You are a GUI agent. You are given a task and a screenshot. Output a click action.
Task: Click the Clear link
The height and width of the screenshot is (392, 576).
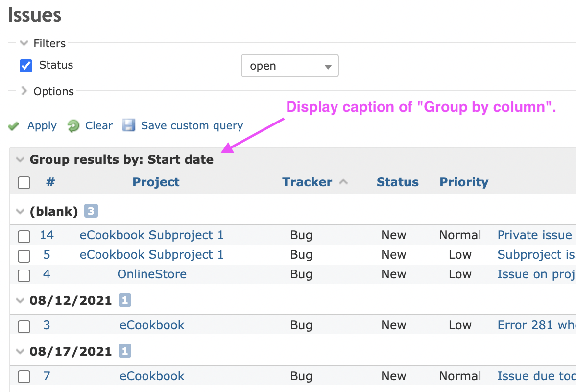click(x=99, y=125)
